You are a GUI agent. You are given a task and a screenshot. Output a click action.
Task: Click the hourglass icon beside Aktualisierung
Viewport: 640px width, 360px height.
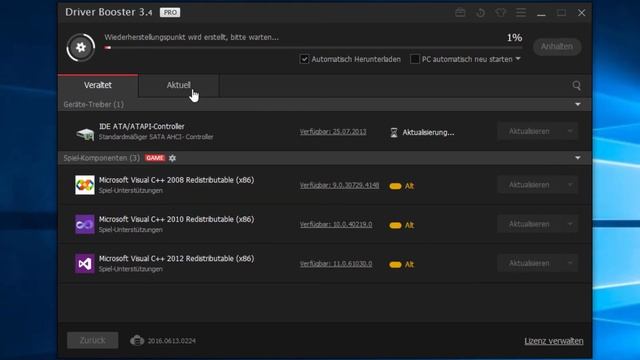(x=394, y=132)
